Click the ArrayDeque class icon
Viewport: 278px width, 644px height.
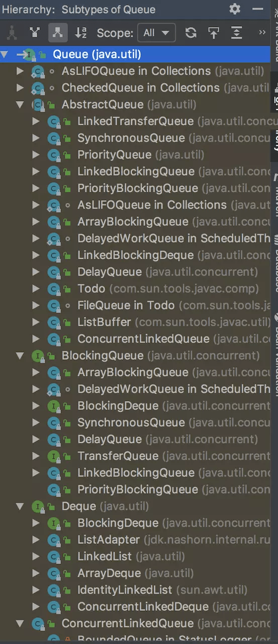click(54, 574)
